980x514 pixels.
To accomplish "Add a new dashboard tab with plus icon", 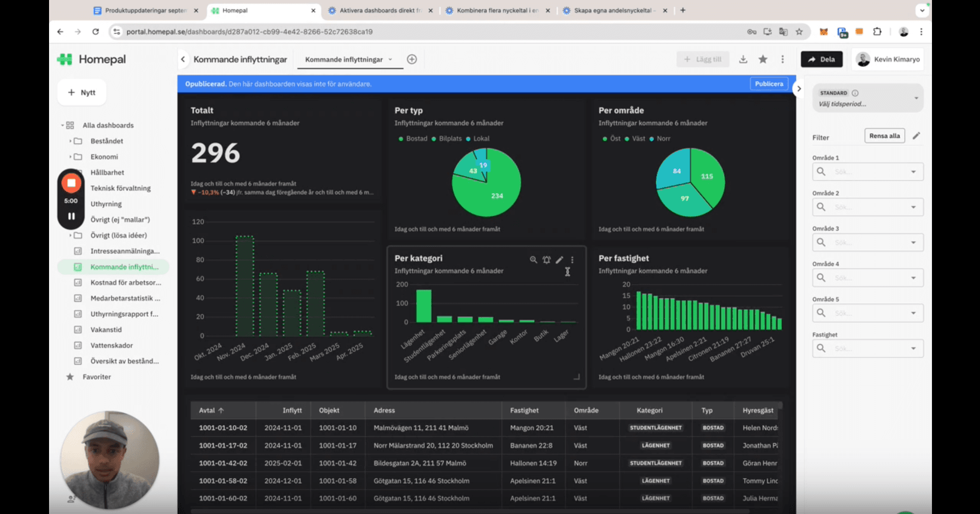I will coord(412,59).
